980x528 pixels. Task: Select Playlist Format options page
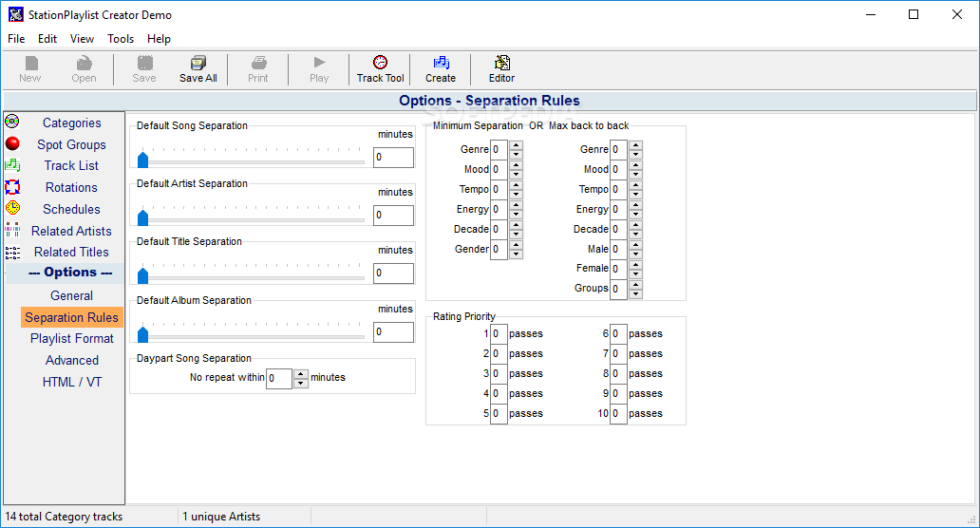[x=71, y=338]
